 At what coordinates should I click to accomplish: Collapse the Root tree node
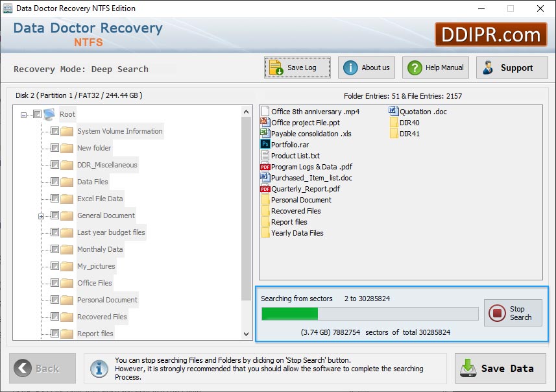tap(23, 115)
